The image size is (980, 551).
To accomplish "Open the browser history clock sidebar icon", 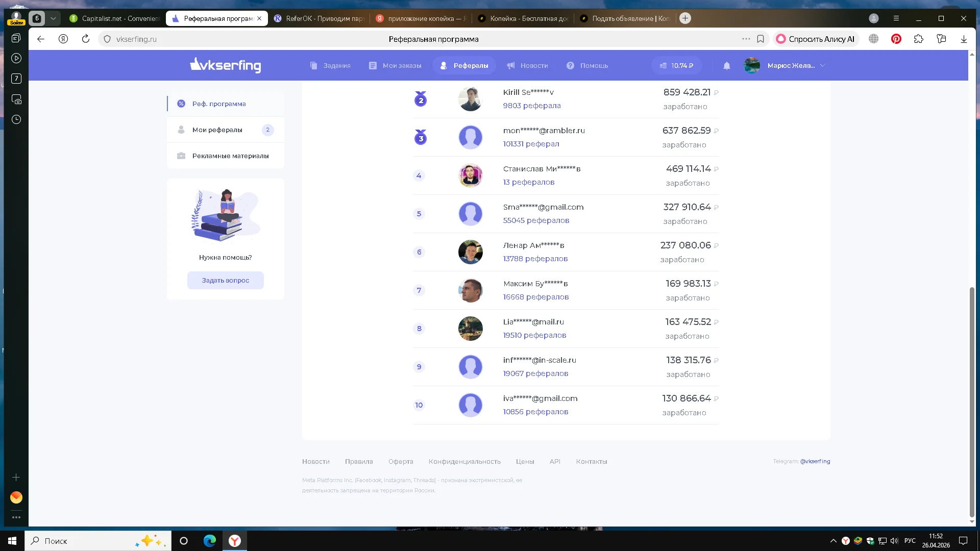I will coord(16,119).
